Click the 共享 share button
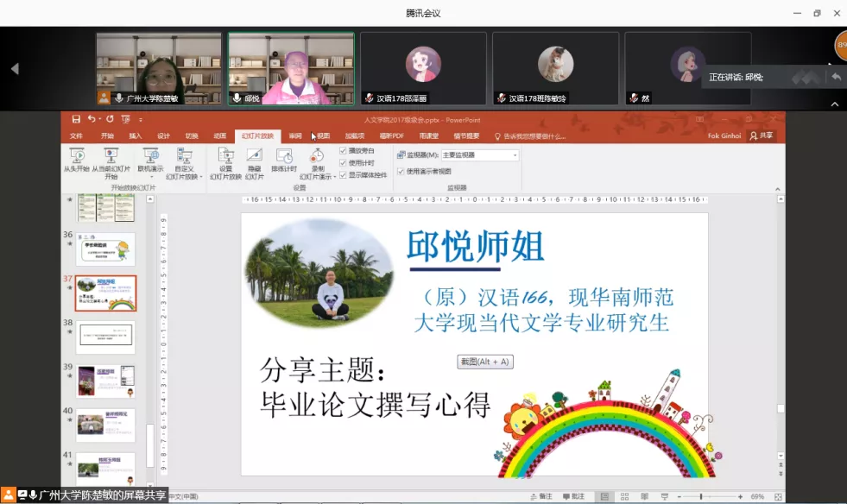The width and height of the screenshot is (847, 504). 762,136
